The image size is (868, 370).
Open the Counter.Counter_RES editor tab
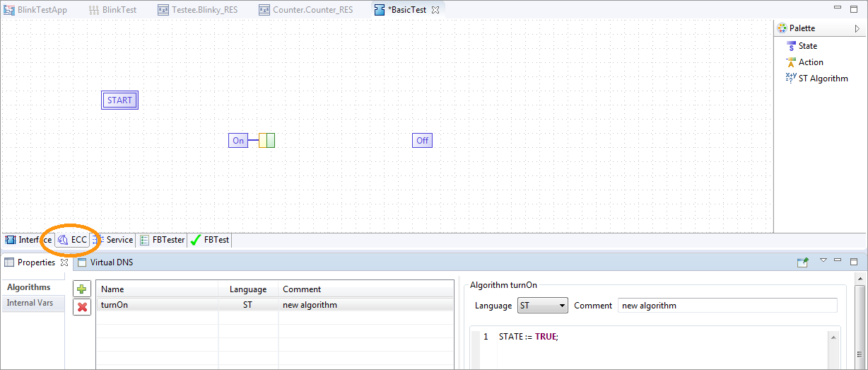pos(310,10)
